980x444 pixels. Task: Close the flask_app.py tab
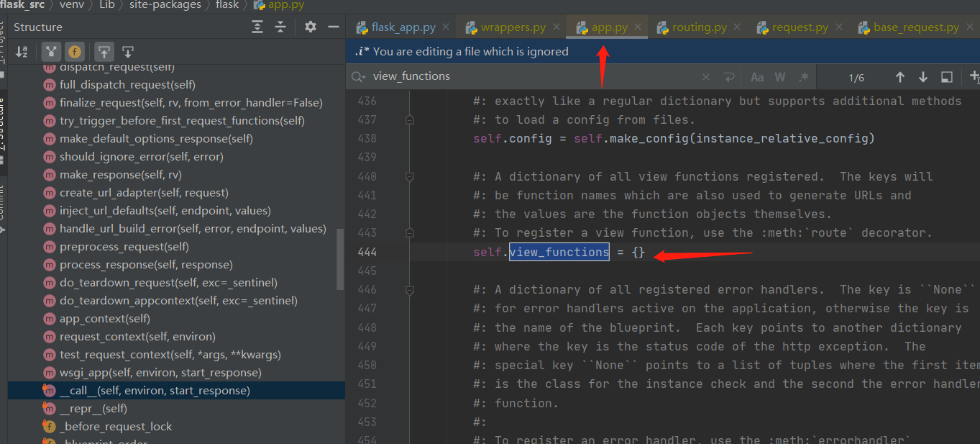[x=446, y=27]
